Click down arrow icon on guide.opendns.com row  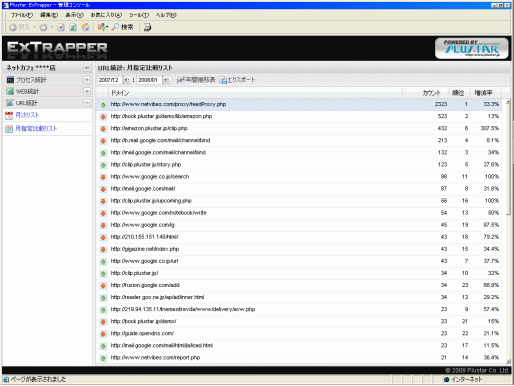point(103,334)
